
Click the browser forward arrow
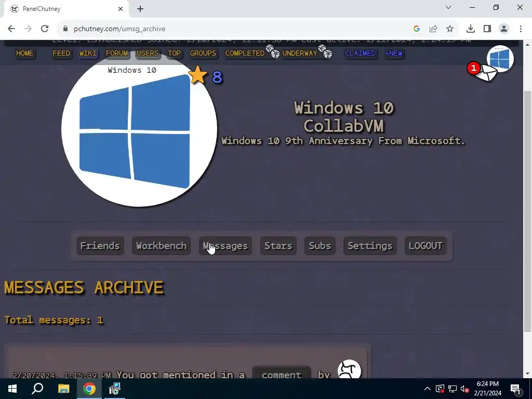pyautogui.click(x=28, y=29)
